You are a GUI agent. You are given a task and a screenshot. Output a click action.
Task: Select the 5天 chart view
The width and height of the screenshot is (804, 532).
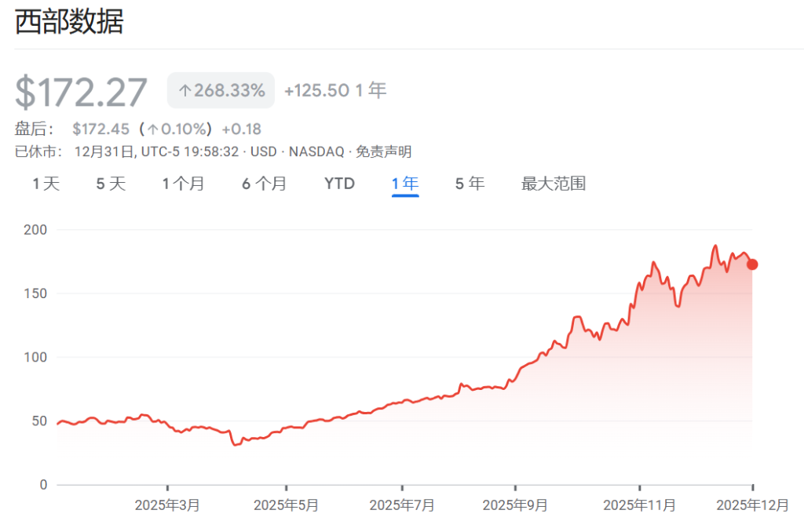(x=109, y=183)
